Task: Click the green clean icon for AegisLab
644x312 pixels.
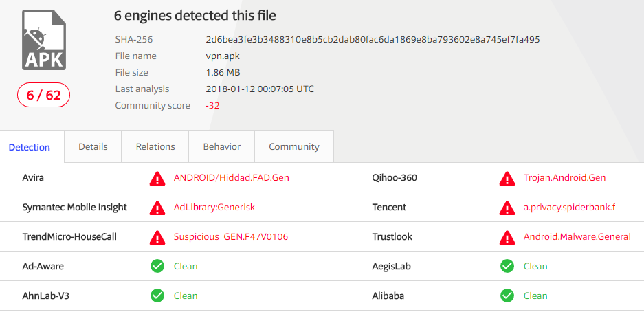Action: click(507, 267)
